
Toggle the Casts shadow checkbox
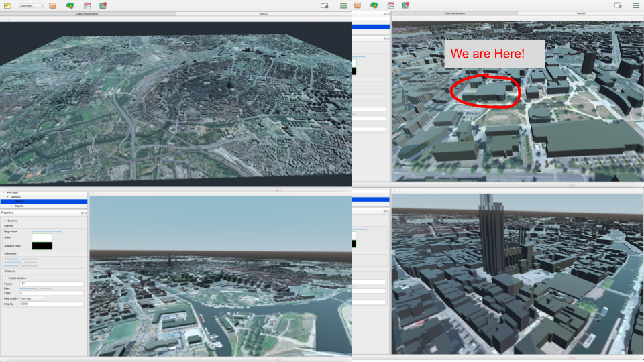7,278
